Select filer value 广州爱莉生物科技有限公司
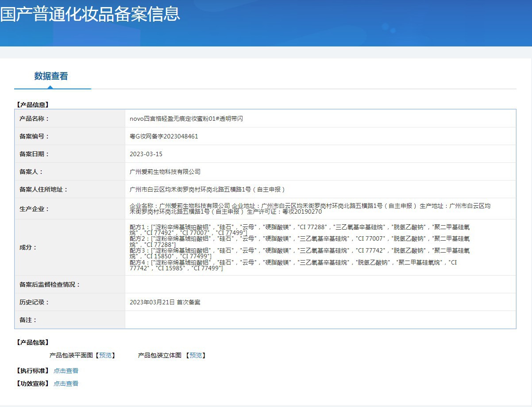Screen dimensions: 532x407 165,172
